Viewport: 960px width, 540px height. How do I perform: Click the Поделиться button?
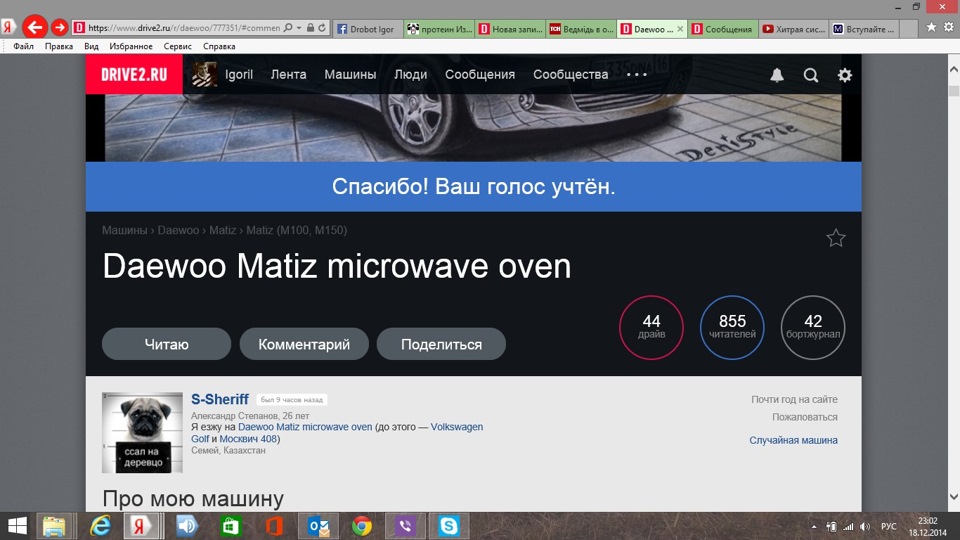[441, 344]
